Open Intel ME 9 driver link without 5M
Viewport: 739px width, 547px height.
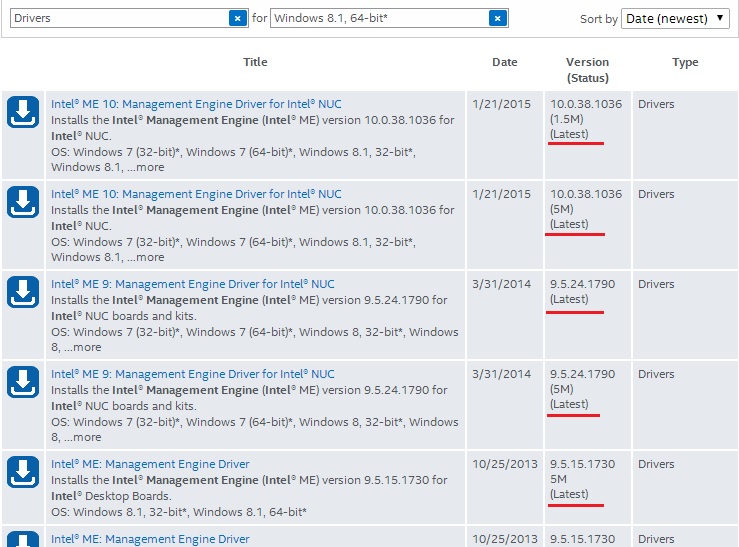pos(193,284)
